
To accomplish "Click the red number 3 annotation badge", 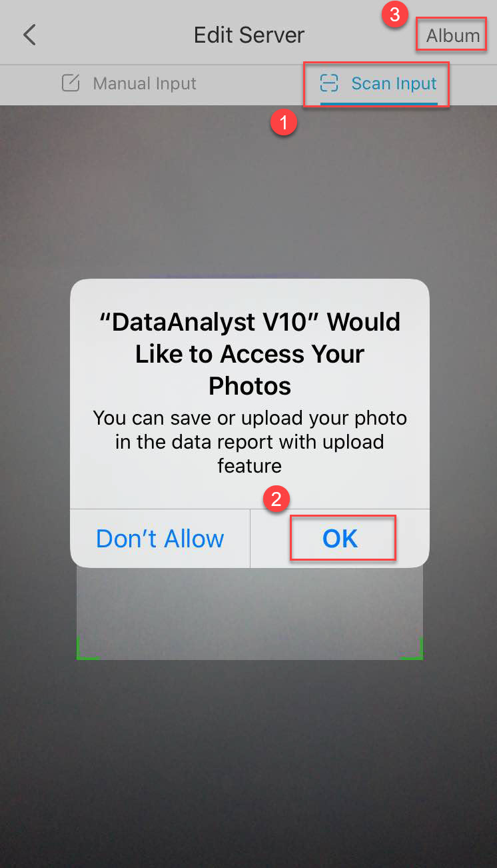I will coord(394,15).
